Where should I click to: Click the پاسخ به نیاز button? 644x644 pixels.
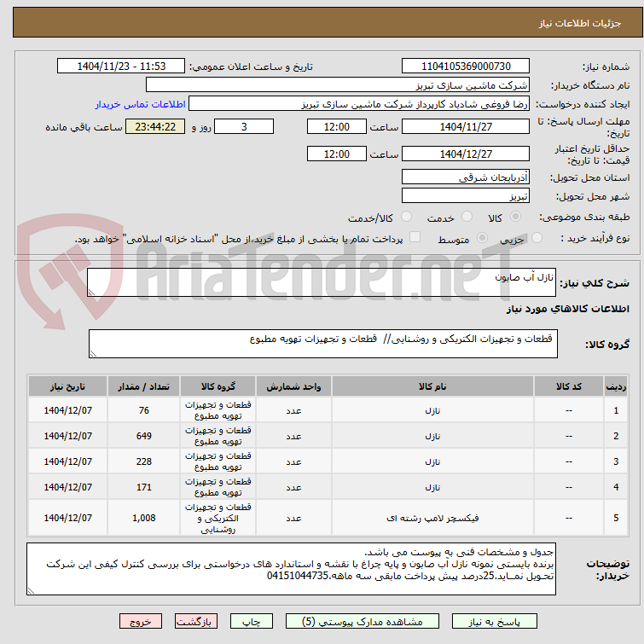coord(495,622)
